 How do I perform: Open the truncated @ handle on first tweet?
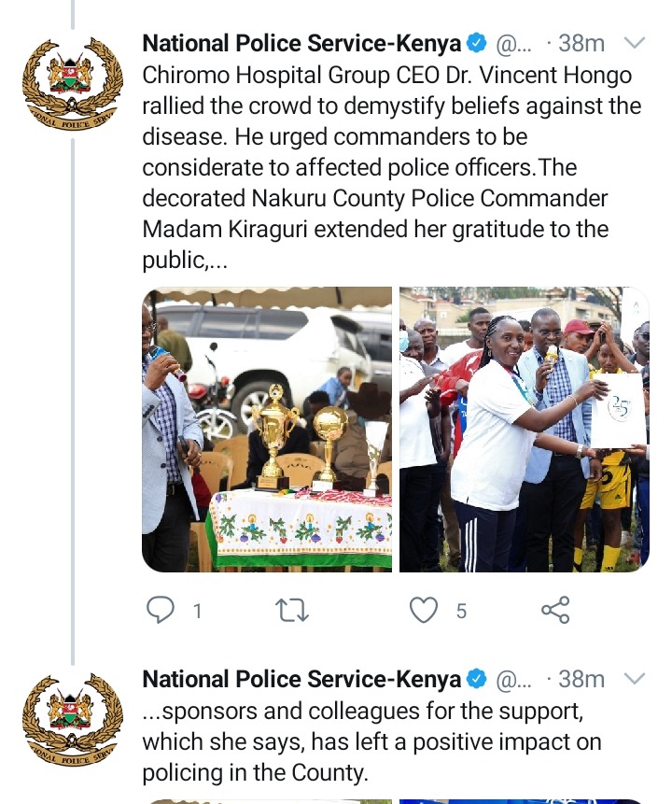(513, 45)
